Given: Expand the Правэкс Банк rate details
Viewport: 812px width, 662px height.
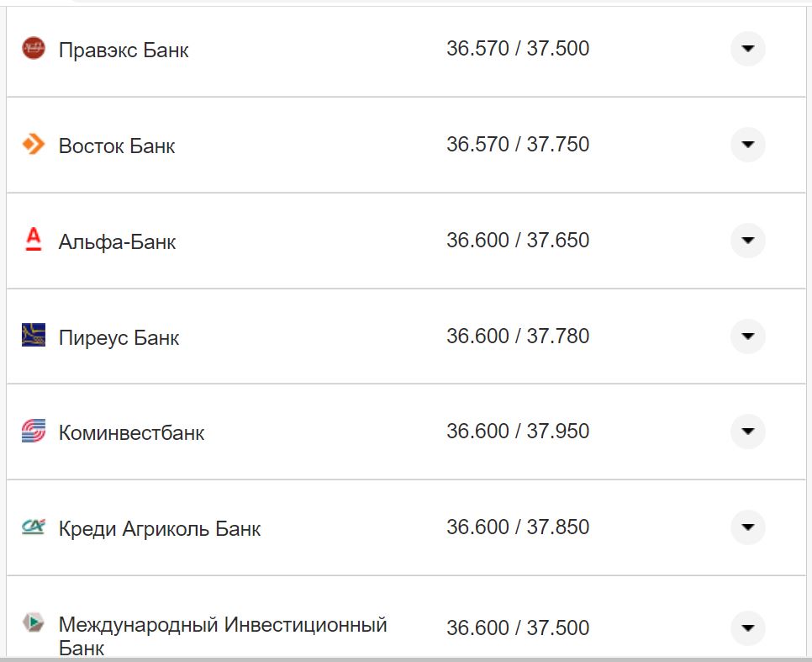Looking at the screenshot, I should point(746,50).
